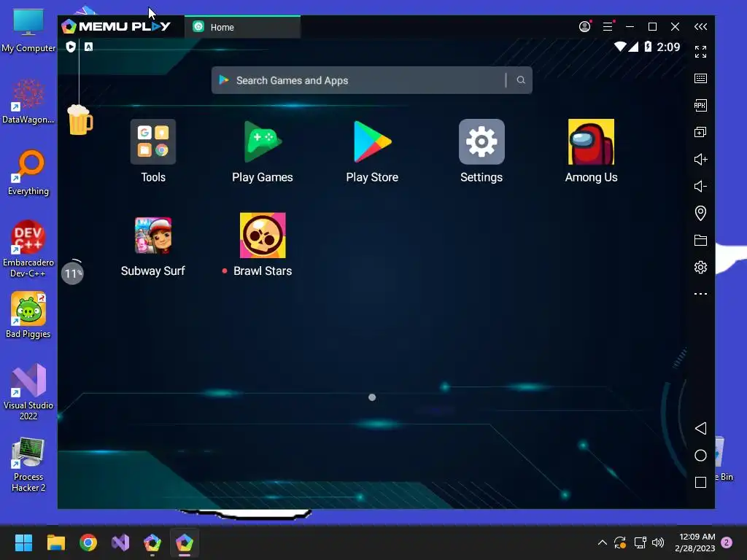This screenshot has width=747, height=560.
Task: Open the taskbar volume control
Action: tap(658, 542)
